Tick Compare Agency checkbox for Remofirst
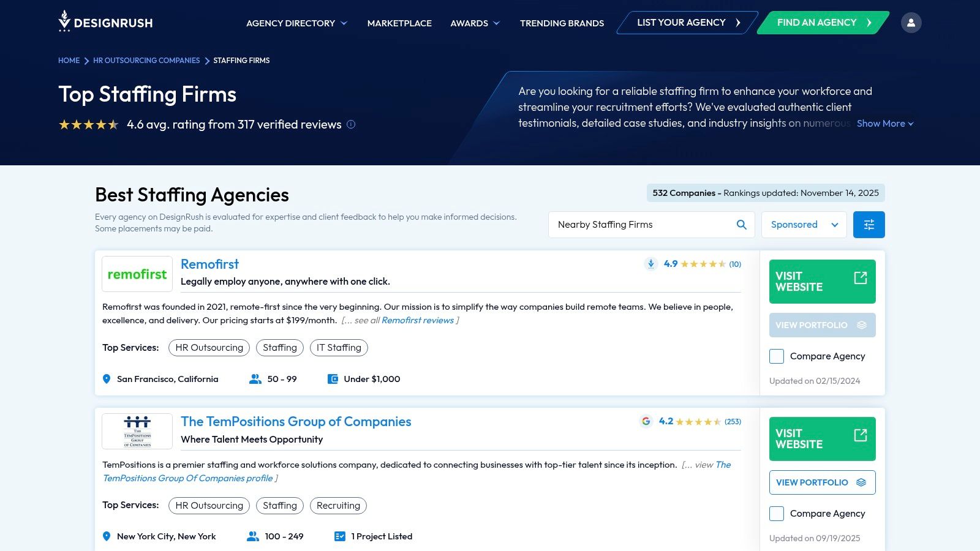The width and height of the screenshot is (980, 551). point(777,356)
